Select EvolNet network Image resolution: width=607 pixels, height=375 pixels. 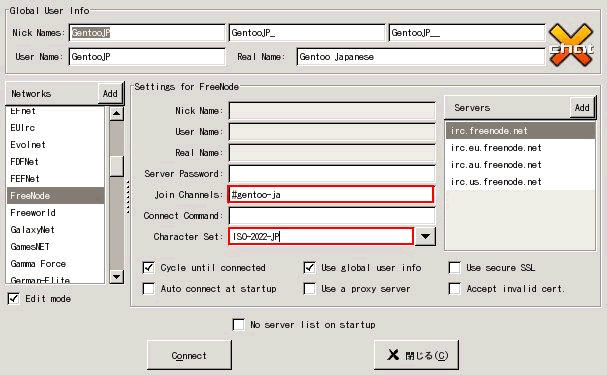click(x=55, y=145)
